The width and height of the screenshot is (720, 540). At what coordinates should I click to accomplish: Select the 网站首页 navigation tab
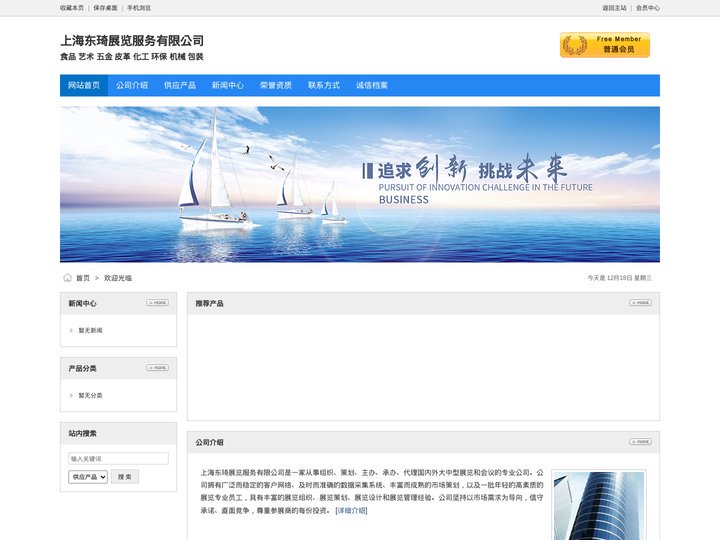point(84,85)
